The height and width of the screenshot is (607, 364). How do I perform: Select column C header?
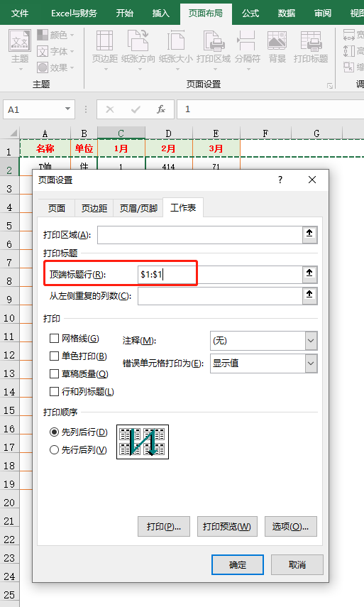coord(121,133)
